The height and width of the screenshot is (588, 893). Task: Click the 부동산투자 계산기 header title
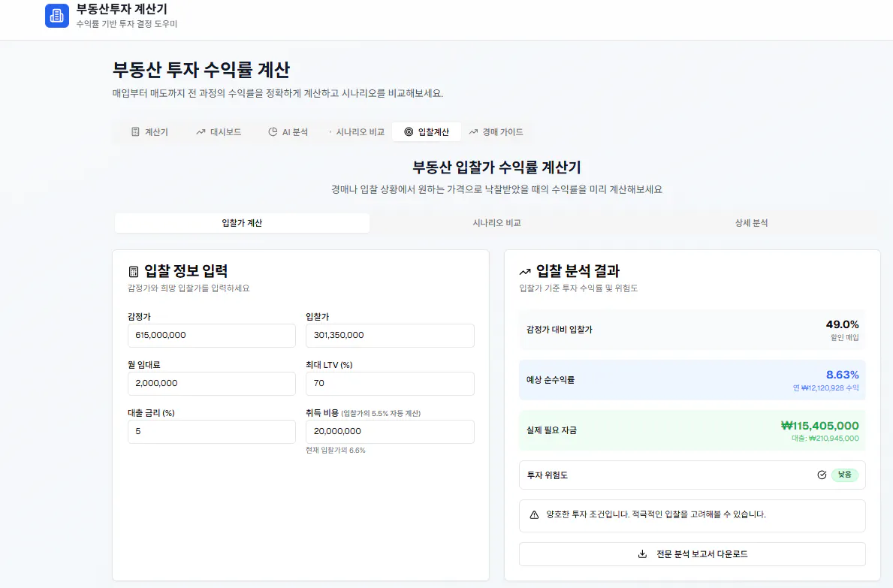click(122, 9)
